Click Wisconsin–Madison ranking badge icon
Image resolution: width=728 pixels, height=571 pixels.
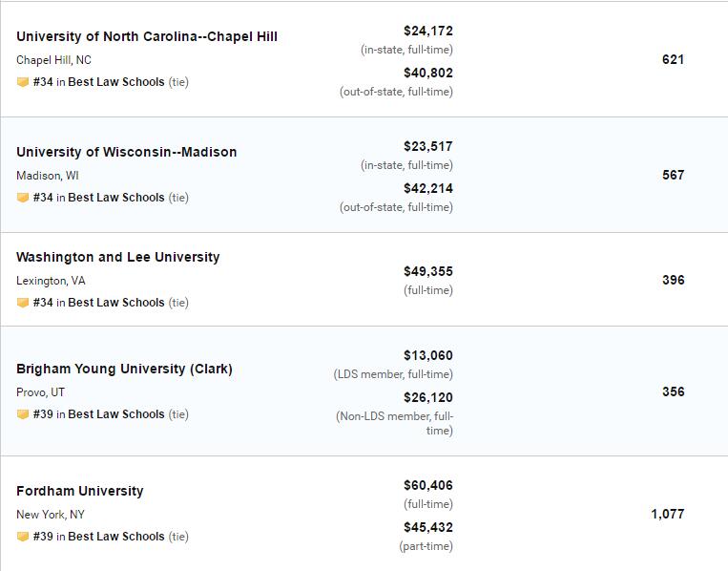coord(23,198)
